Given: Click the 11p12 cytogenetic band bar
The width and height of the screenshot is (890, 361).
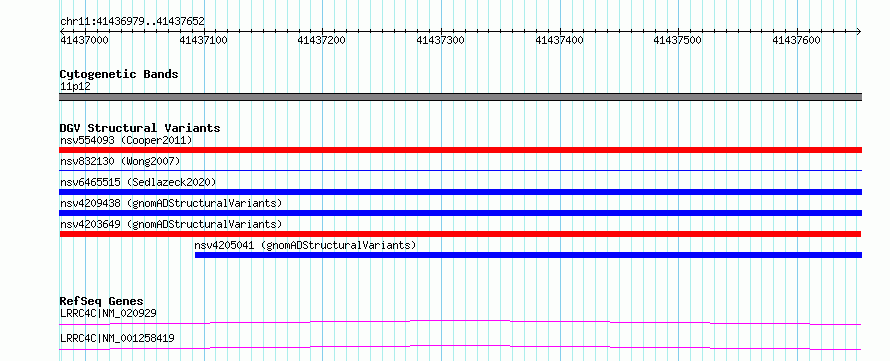Looking at the screenshot, I should [460, 97].
